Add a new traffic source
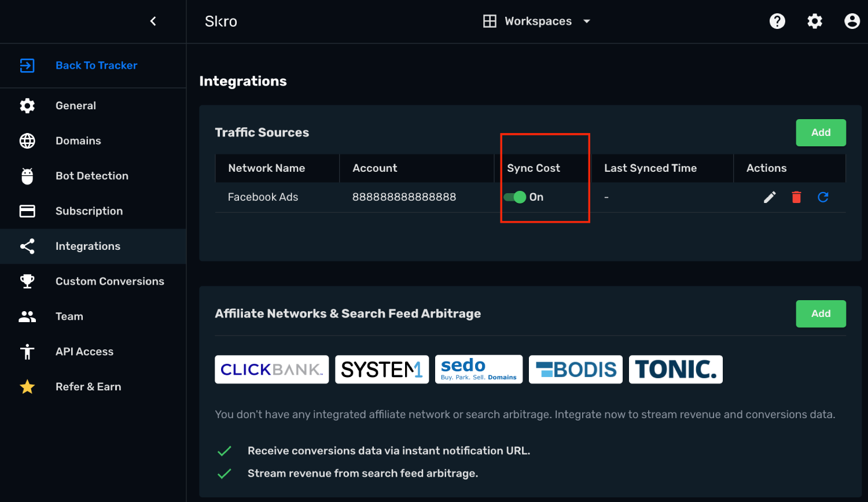The height and width of the screenshot is (502, 868). (x=821, y=132)
